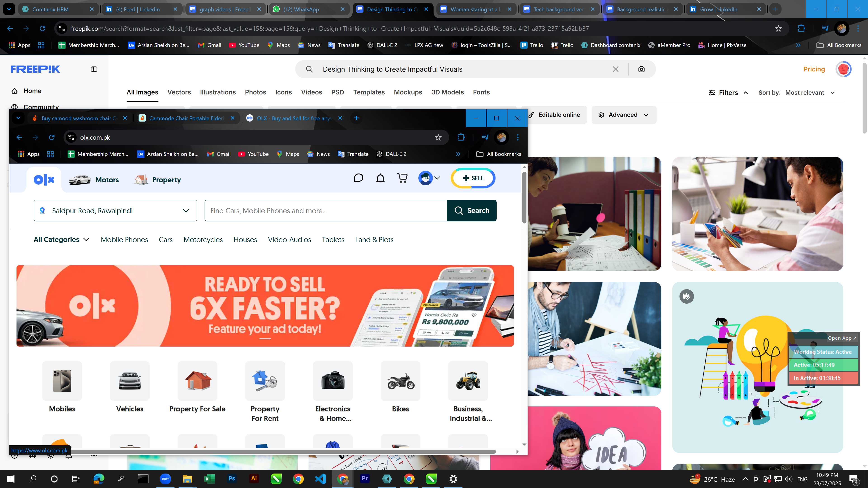Viewport: 868px width, 488px height.
Task: Open Premiere Pro from the taskbar
Action: click(x=365, y=479)
